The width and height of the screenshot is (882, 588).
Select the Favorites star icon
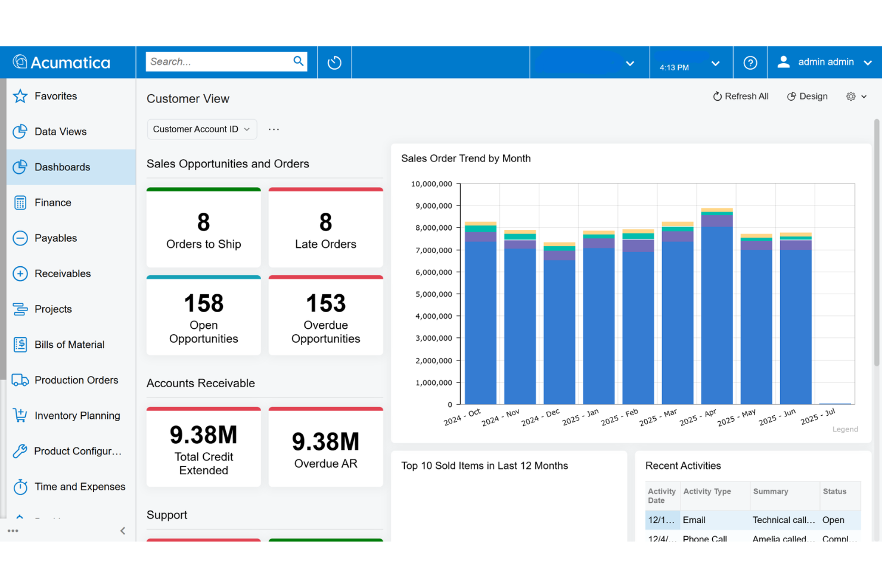(x=20, y=96)
